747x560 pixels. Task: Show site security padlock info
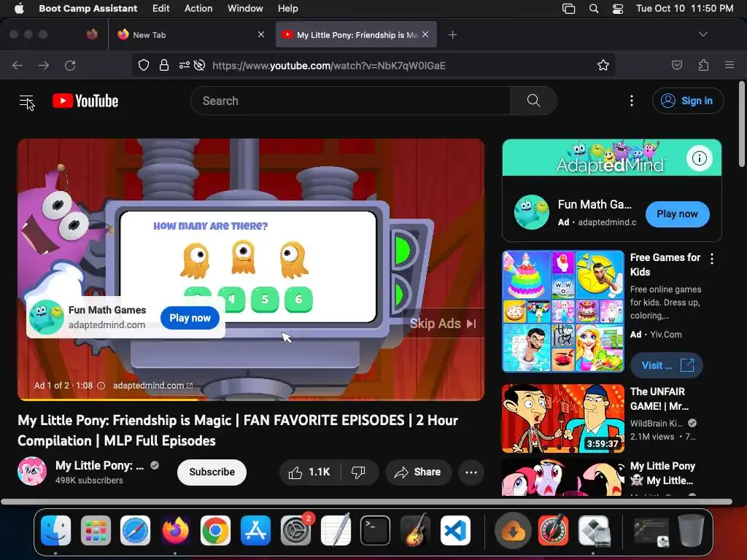coord(164,65)
